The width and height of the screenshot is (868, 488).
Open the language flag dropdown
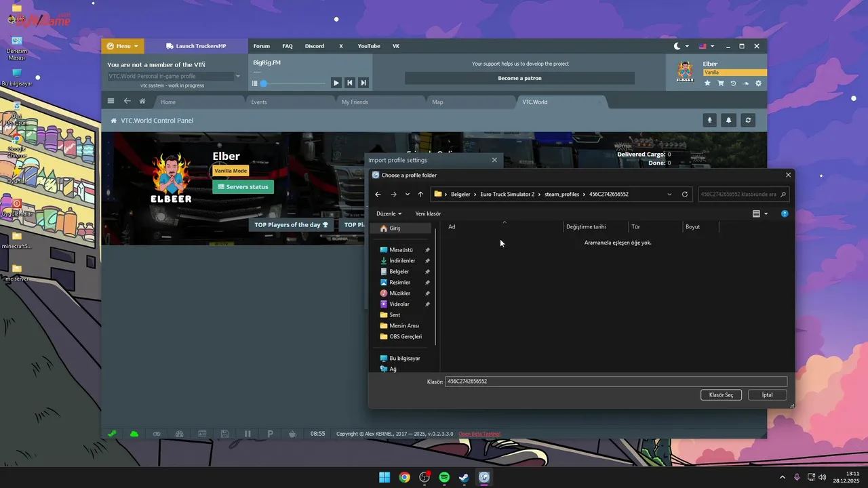tap(707, 46)
